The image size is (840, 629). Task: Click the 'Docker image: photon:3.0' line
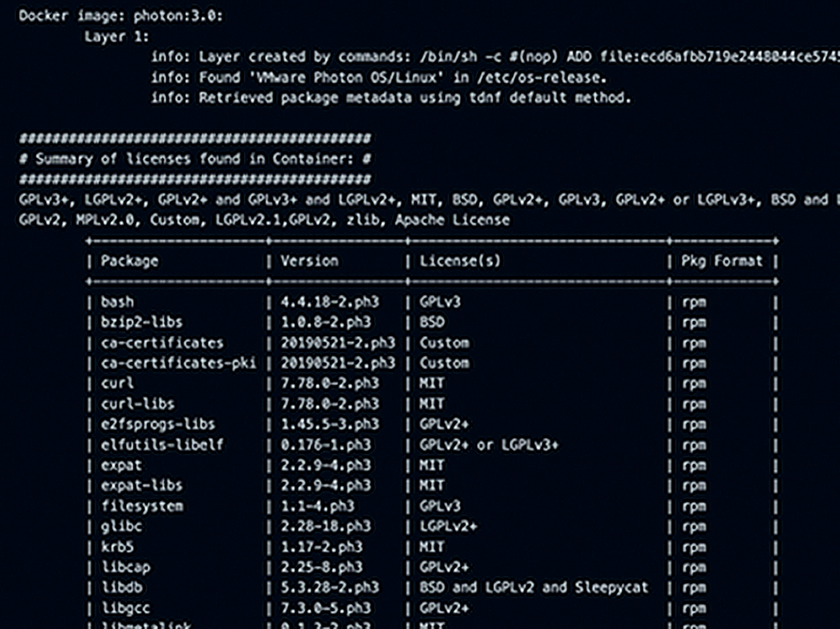tap(121, 15)
